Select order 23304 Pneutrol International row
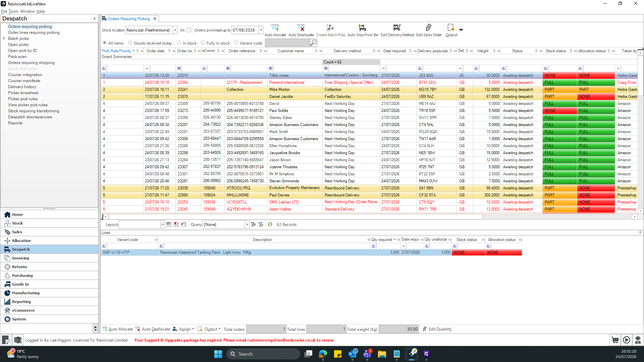644x362 pixels. click(x=369, y=82)
